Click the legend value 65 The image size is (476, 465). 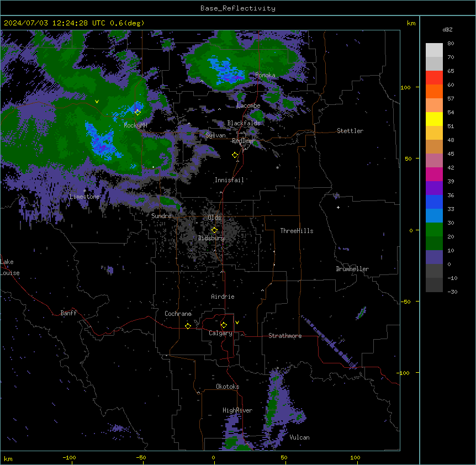click(x=451, y=71)
